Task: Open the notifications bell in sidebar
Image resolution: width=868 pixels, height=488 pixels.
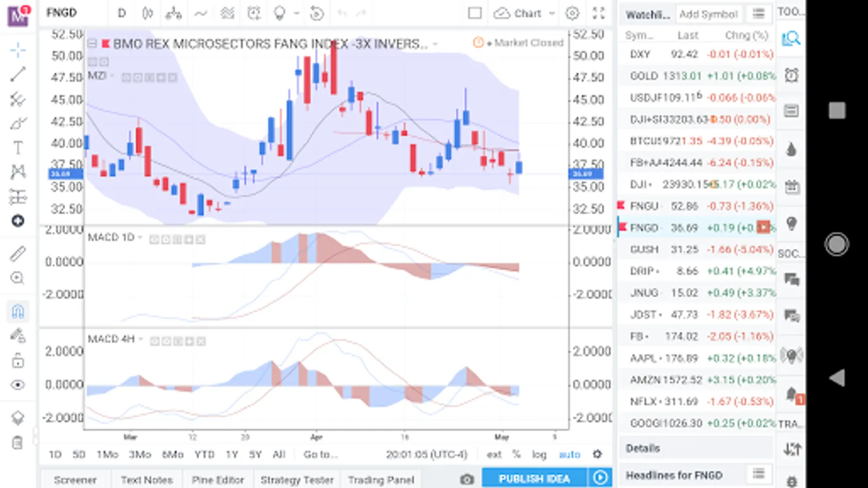Action: click(793, 395)
